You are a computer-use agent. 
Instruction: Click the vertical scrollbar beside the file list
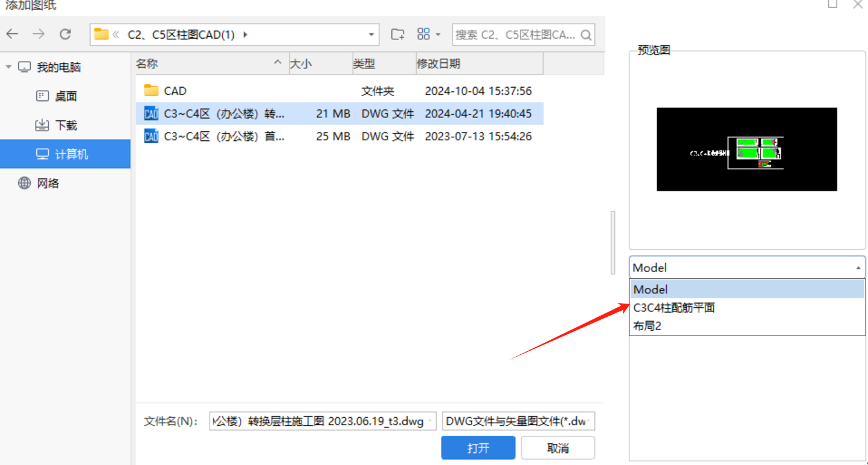613,243
